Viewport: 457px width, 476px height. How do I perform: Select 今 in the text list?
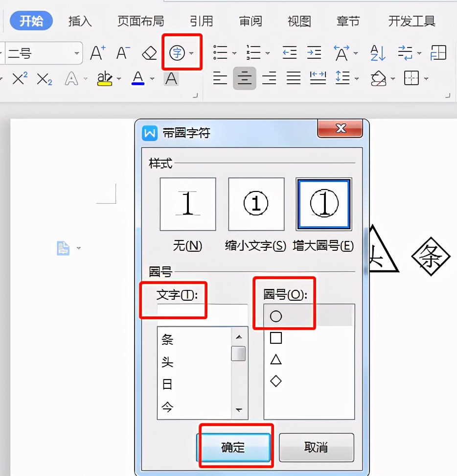(x=167, y=406)
